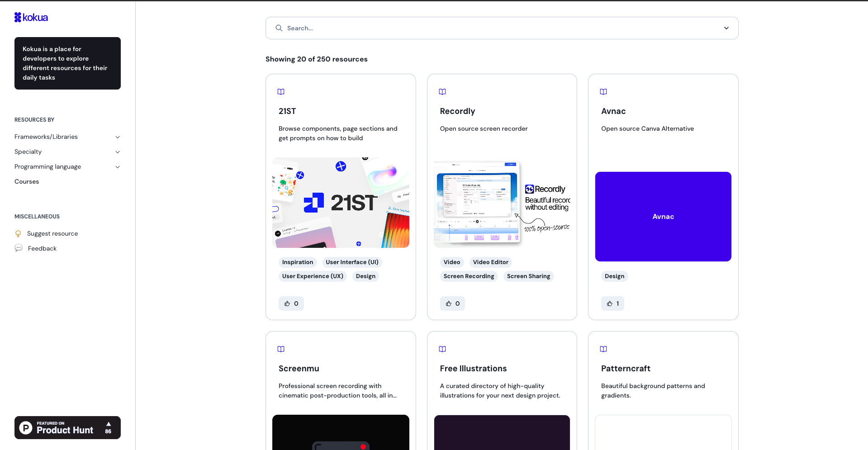Click the Kokua intro description box

pos(67,63)
